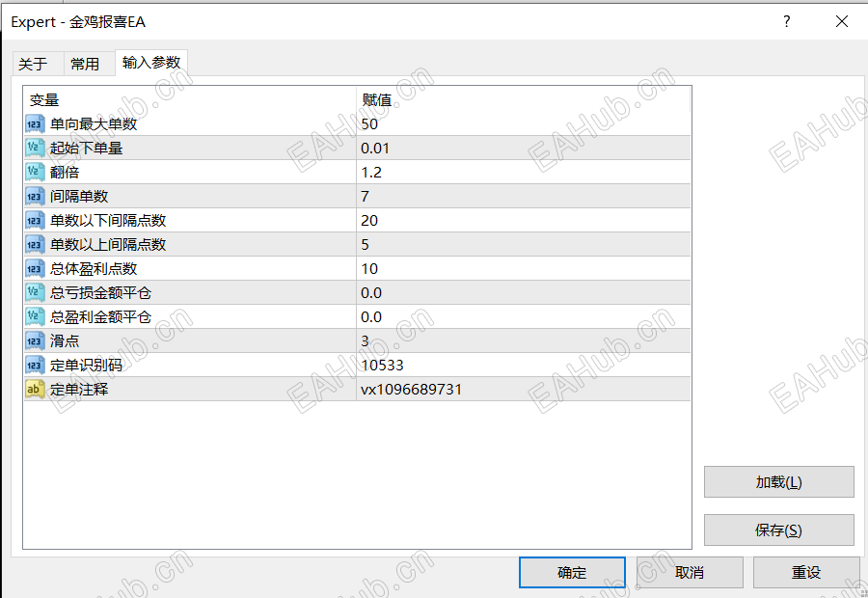Image resolution: width=868 pixels, height=598 pixels.
Task: Close the Expert dialog window
Action: (841, 21)
